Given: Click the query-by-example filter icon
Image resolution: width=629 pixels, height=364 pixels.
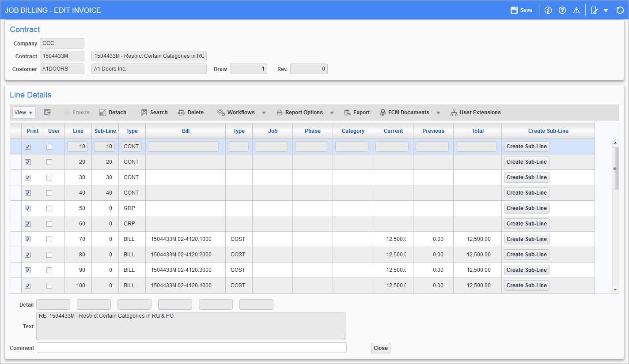Looking at the screenshot, I should [48, 113].
